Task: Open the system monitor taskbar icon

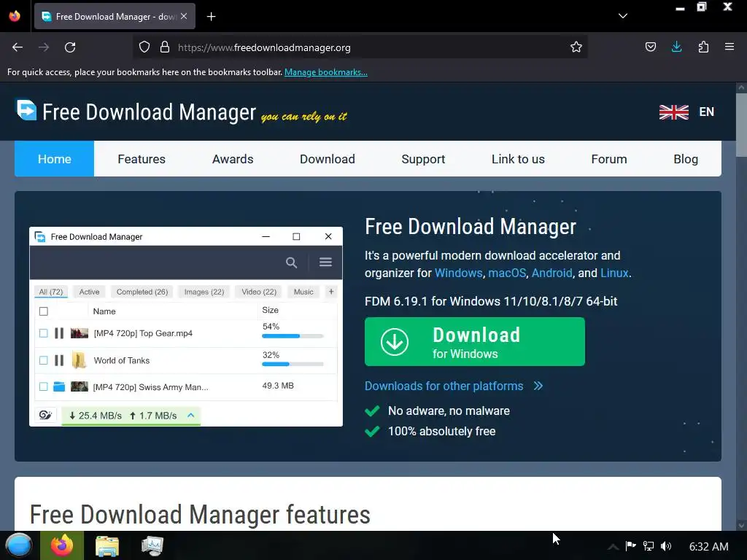Action: pos(152,545)
